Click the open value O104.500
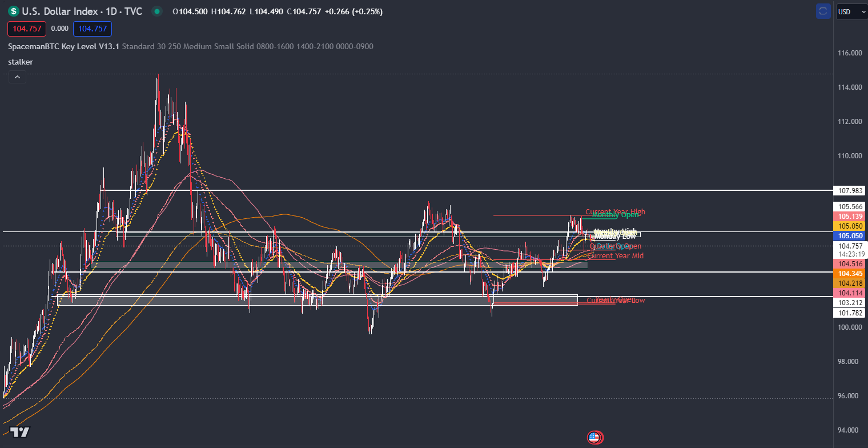This screenshot has height=448, width=868. 190,11
